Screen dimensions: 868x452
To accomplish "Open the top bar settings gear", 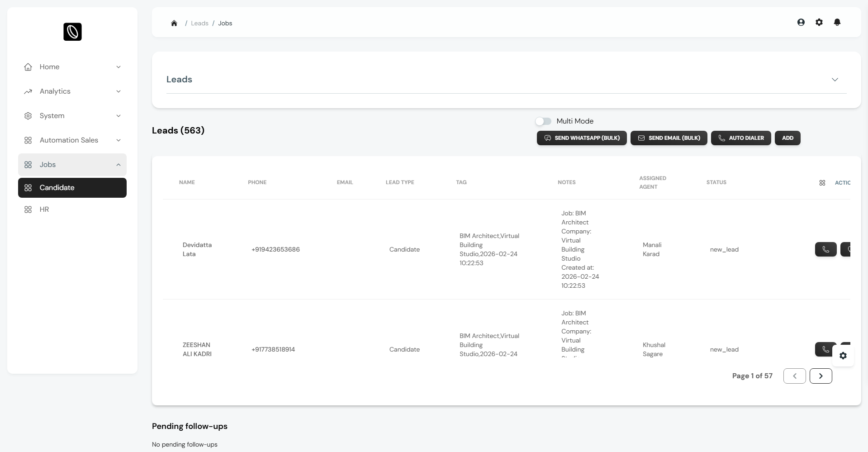I will (x=819, y=22).
